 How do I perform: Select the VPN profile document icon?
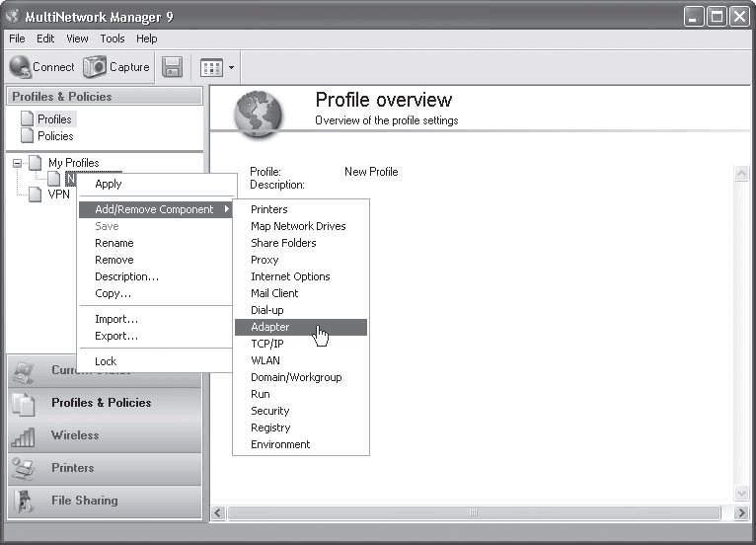(35, 195)
